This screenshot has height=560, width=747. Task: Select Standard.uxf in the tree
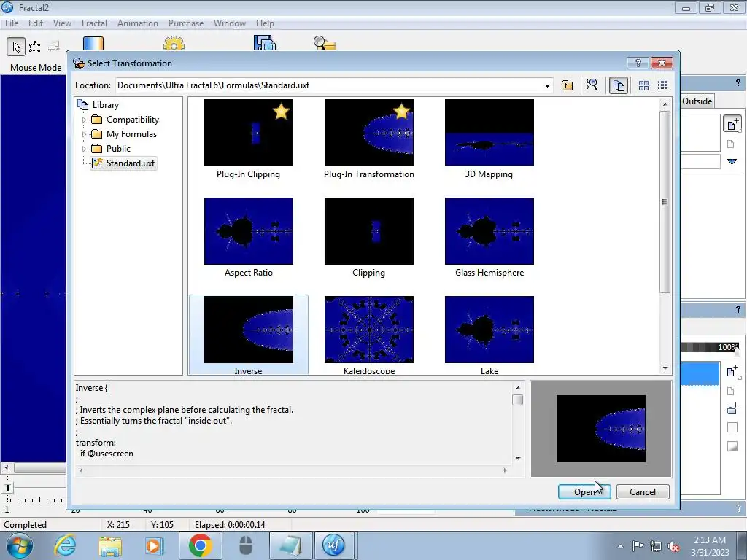(124, 163)
